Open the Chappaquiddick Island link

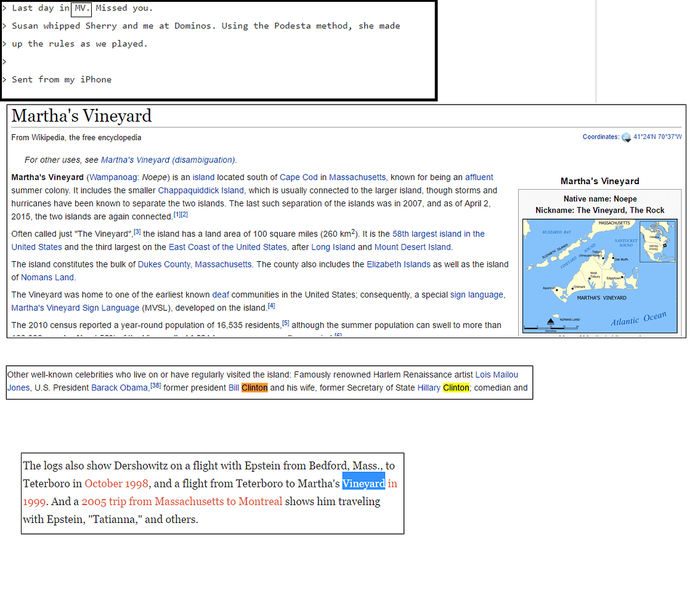[x=201, y=190]
